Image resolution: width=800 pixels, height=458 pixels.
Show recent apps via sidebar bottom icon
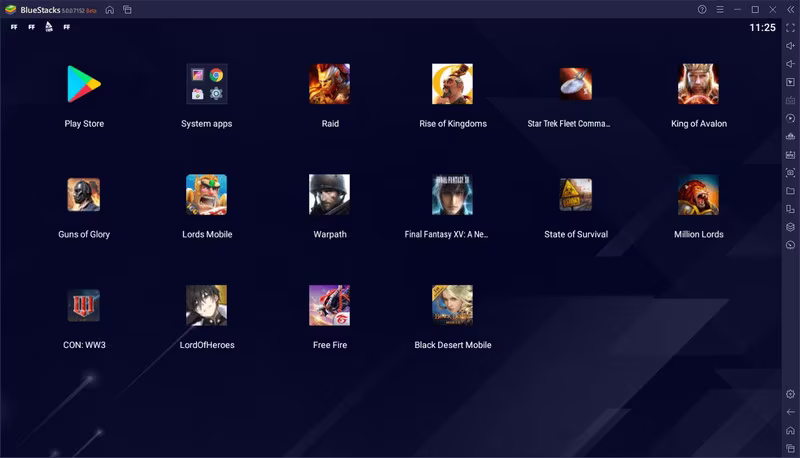coord(790,448)
